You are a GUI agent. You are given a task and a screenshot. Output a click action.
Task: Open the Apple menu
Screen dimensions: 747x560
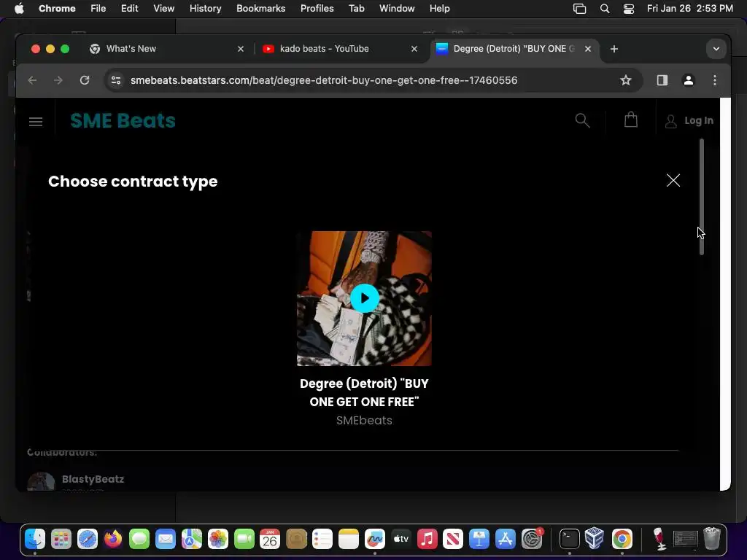coord(19,8)
